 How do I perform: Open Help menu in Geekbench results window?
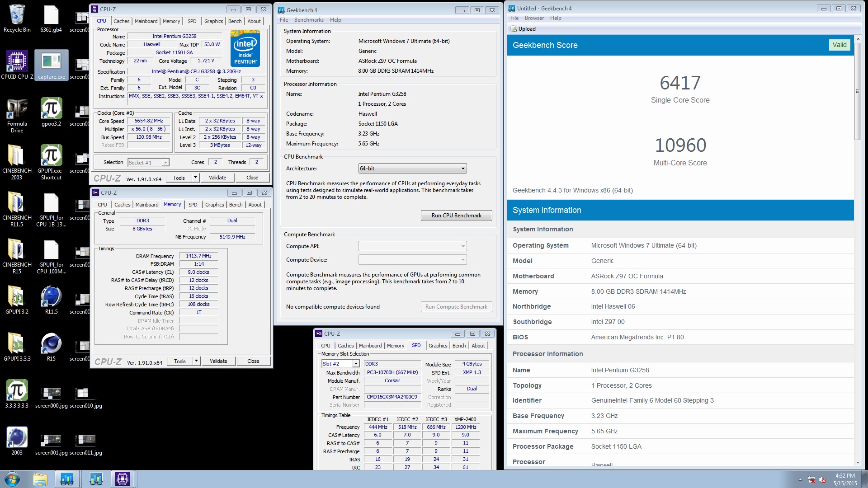tap(556, 18)
